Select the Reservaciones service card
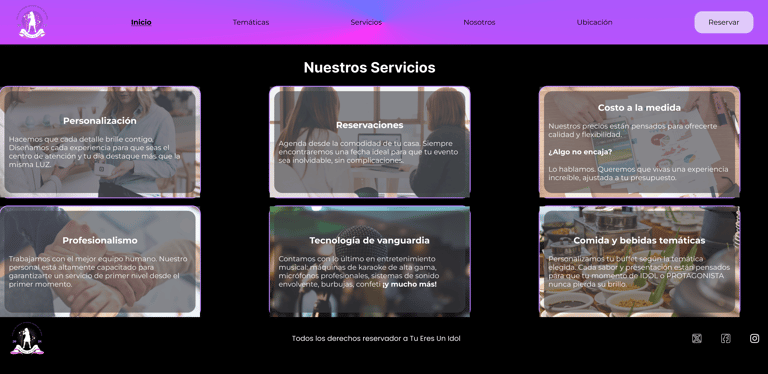The image size is (768, 374). point(370,142)
